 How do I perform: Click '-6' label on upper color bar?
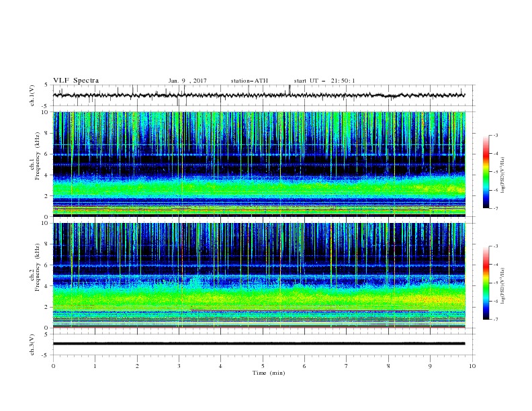496,190
